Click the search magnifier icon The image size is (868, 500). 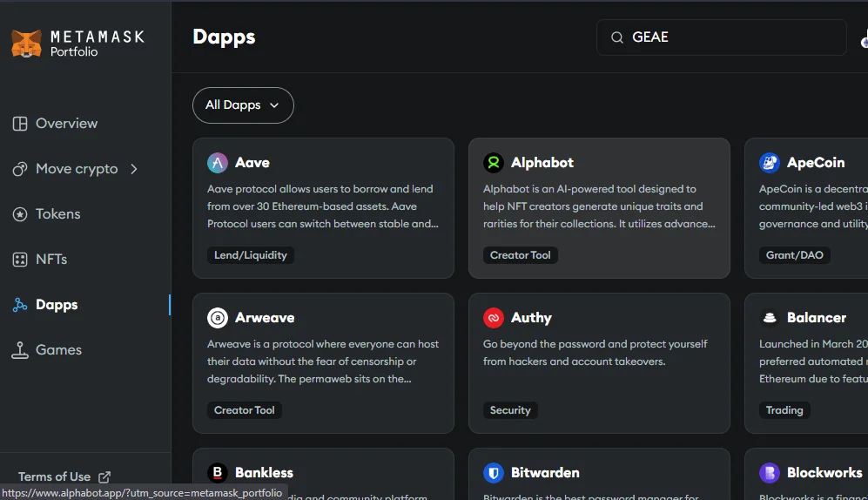tap(616, 37)
